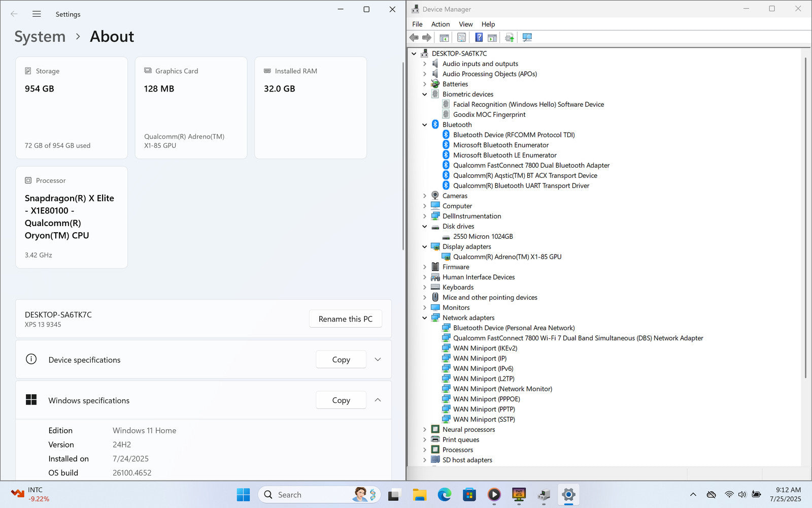
Task: Expand the Neural processors node
Action: (x=425, y=430)
